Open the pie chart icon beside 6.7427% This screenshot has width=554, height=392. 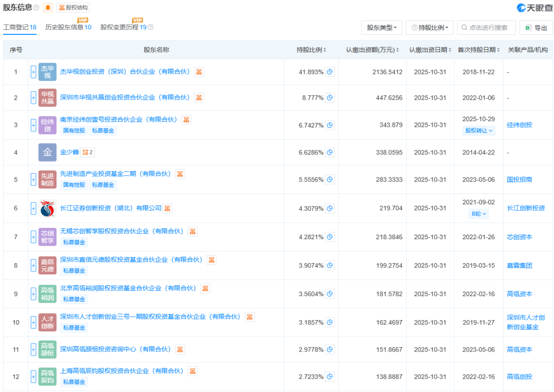[x=330, y=125]
